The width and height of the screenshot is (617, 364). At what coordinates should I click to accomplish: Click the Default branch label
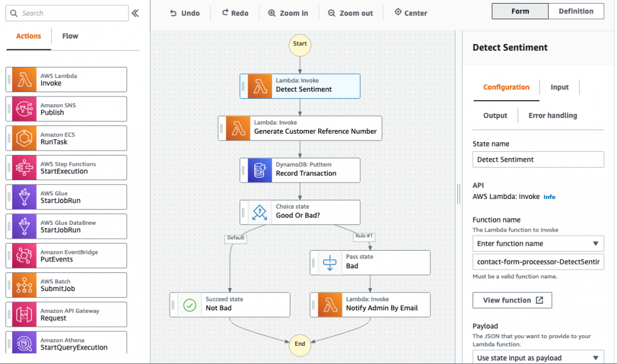tap(236, 238)
